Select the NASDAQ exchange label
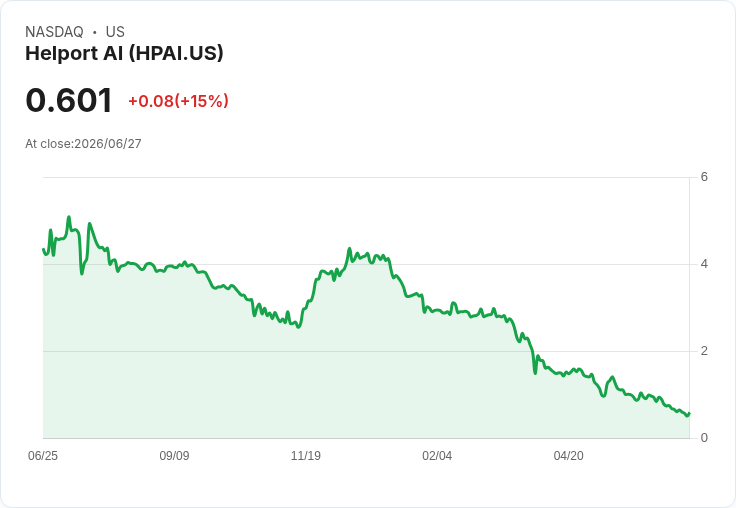This screenshot has width=736, height=508. tap(54, 32)
